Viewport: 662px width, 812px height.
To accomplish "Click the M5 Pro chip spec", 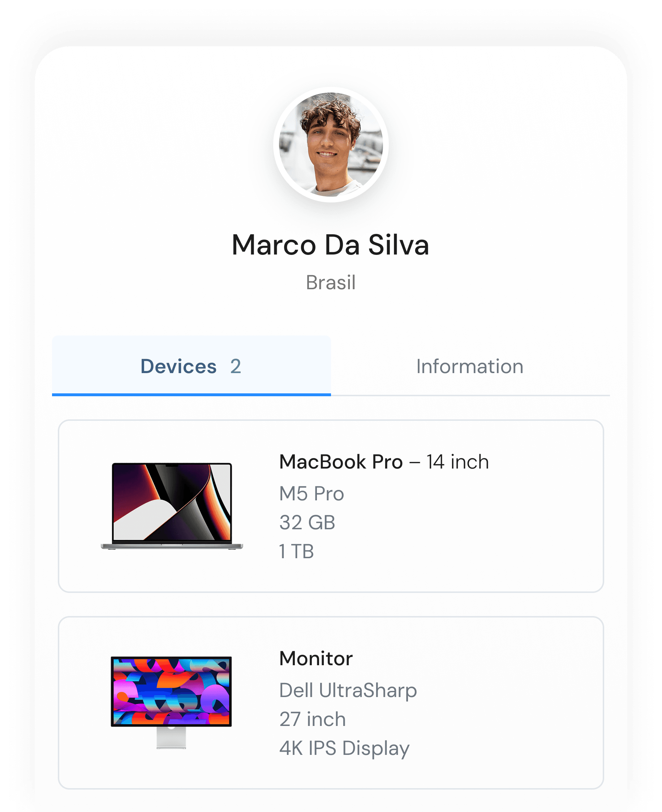I will [x=311, y=494].
